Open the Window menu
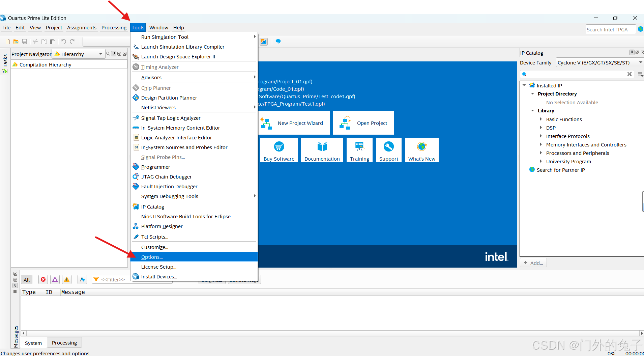The width and height of the screenshot is (644, 356). [x=158, y=28]
